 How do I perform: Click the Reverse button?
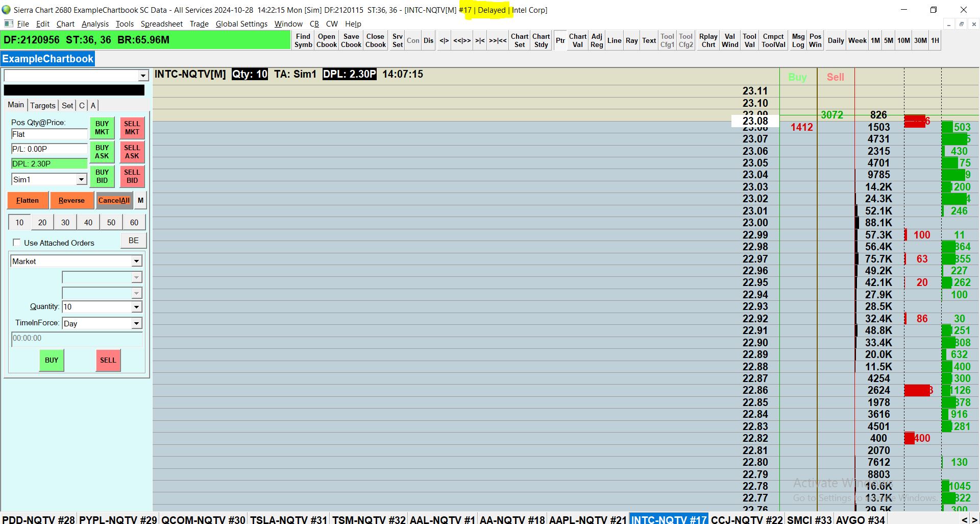pyautogui.click(x=71, y=200)
